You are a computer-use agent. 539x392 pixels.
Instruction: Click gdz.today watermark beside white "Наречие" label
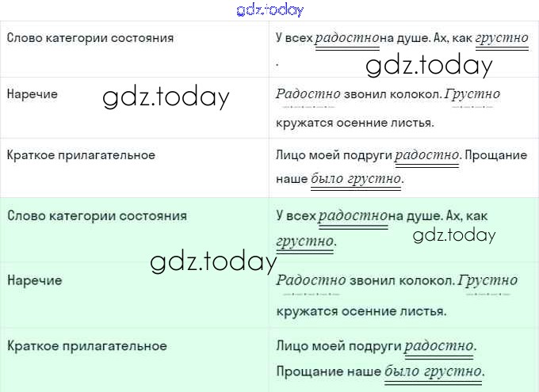coord(166,97)
